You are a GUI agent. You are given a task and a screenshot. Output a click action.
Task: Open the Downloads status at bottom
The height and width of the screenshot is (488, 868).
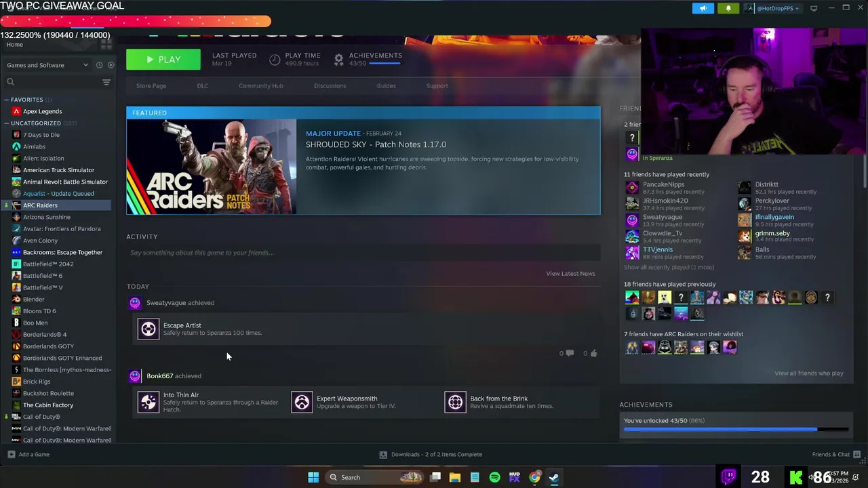point(431,454)
